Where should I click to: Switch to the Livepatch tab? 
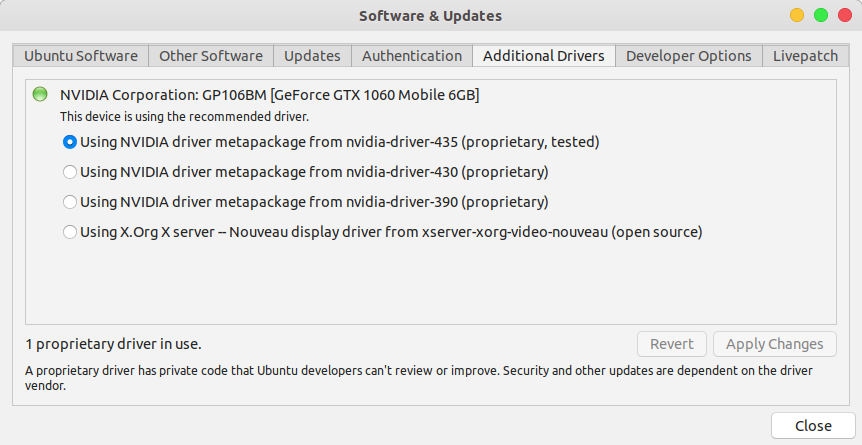pyautogui.click(x=805, y=56)
